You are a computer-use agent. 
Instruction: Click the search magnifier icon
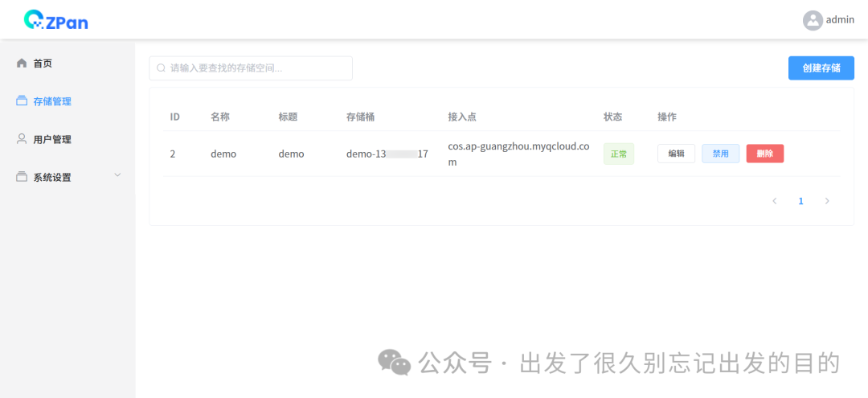click(x=161, y=68)
